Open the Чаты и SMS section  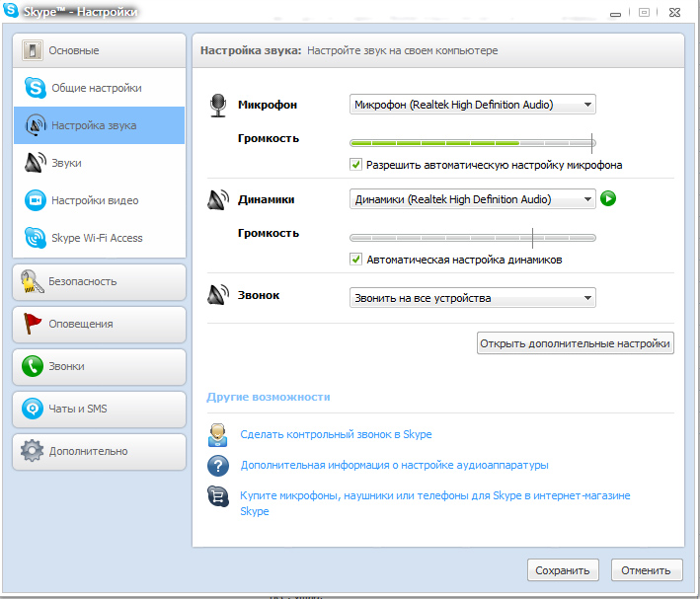point(99,409)
